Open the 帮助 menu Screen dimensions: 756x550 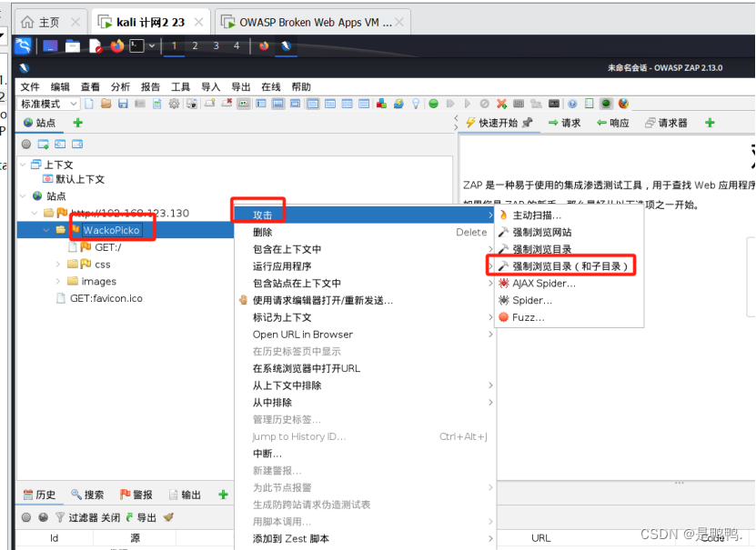pos(301,86)
